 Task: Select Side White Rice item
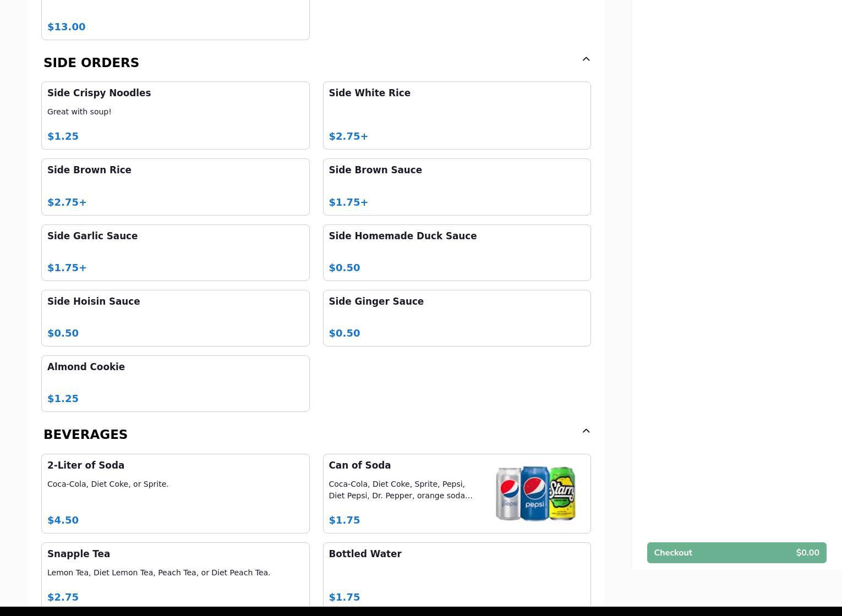456,116
